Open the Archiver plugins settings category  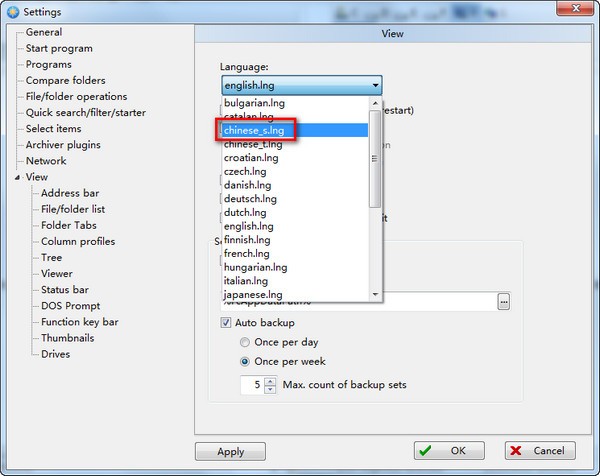tap(63, 145)
